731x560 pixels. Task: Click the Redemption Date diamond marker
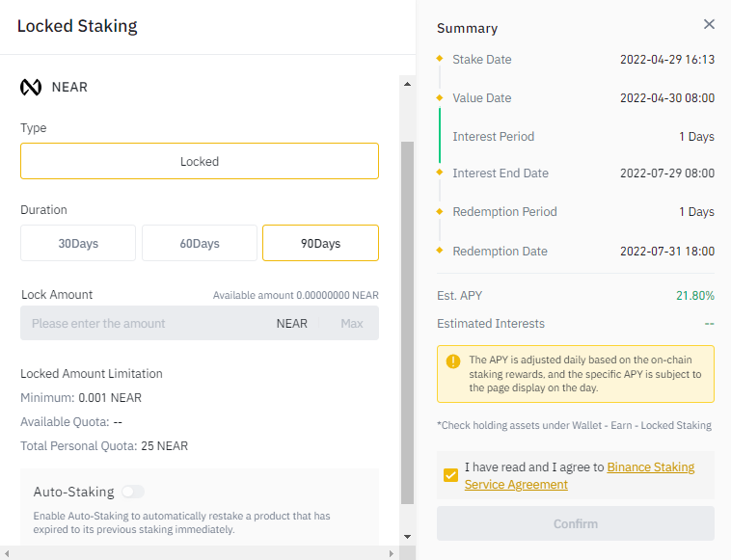click(x=439, y=251)
